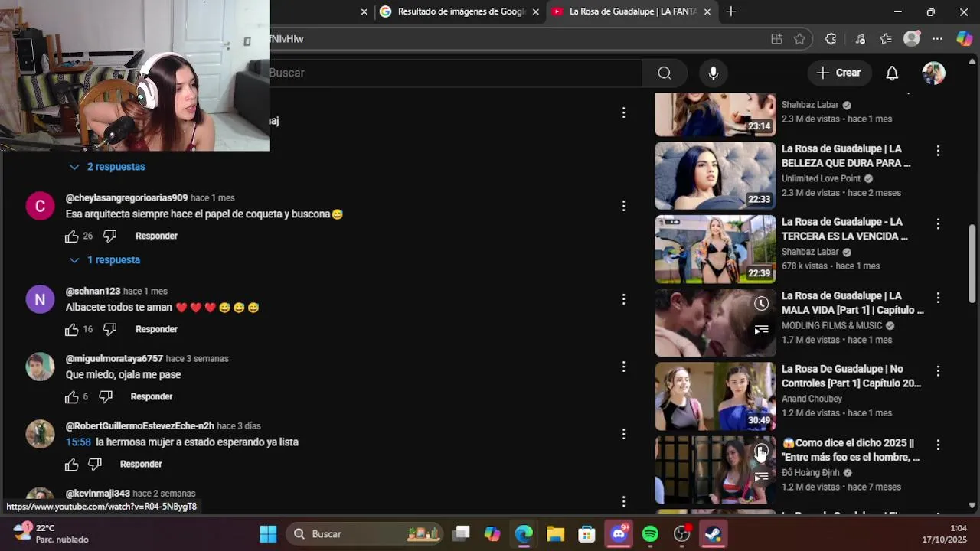The image size is (980, 551).
Task: Open the YouTube account avatar menu
Action: pyautogui.click(x=933, y=73)
